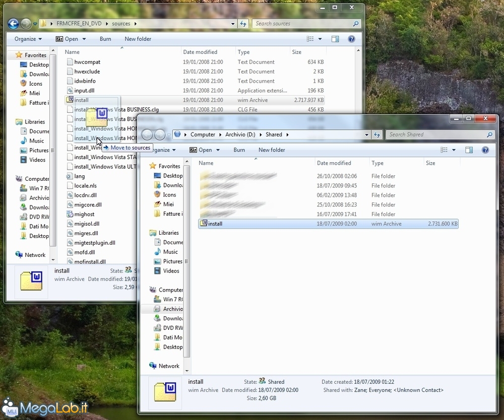This screenshot has height=420, width=504.
Task: Open Miei favorite in Shared window sidebar
Action: click(x=164, y=204)
